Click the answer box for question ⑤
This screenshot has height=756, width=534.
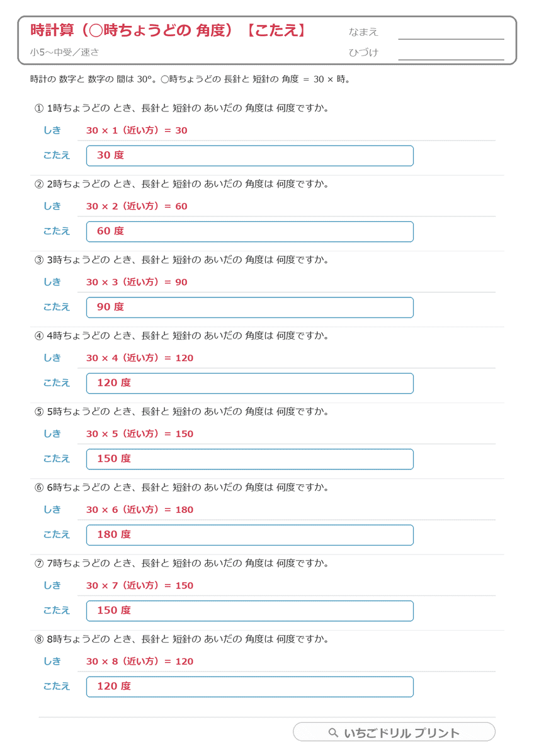tap(250, 459)
